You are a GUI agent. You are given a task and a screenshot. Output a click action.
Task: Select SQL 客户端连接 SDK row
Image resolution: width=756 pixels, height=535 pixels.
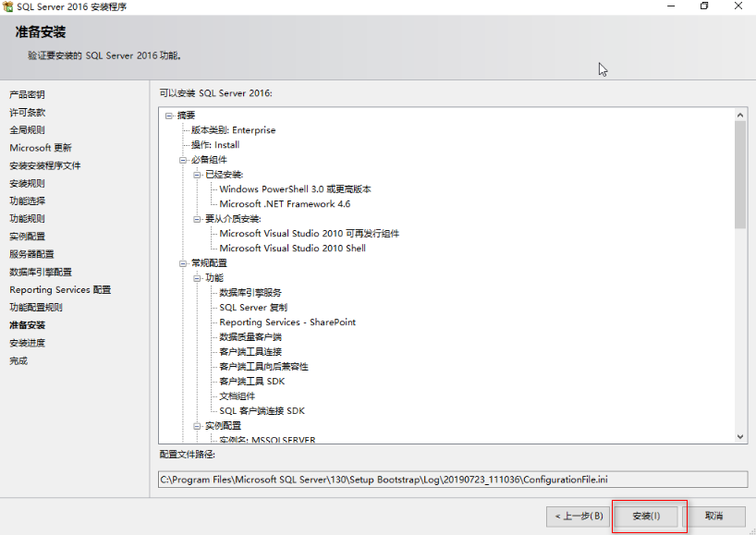(262, 411)
